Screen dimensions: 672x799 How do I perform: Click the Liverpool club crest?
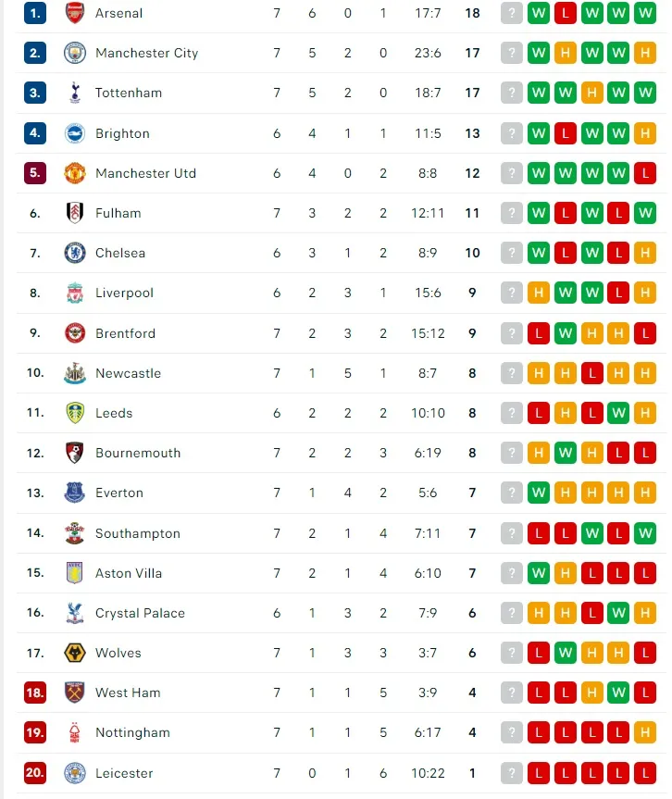pos(75,293)
